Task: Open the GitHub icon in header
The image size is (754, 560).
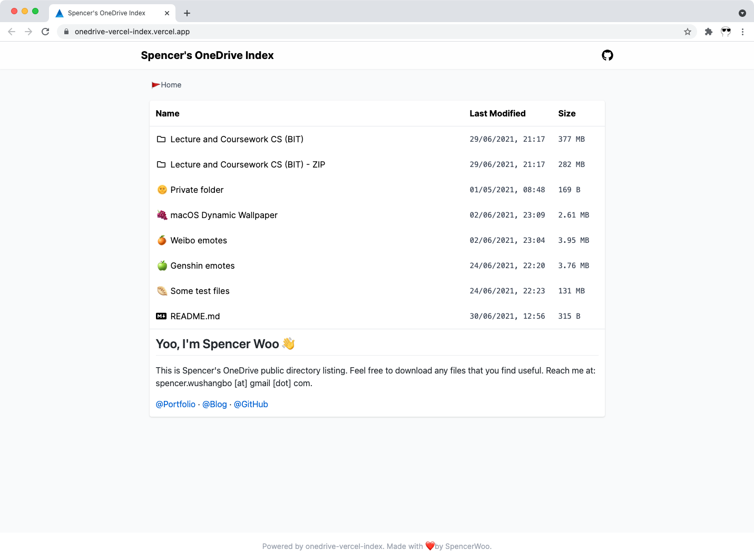Action: [608, 55]
